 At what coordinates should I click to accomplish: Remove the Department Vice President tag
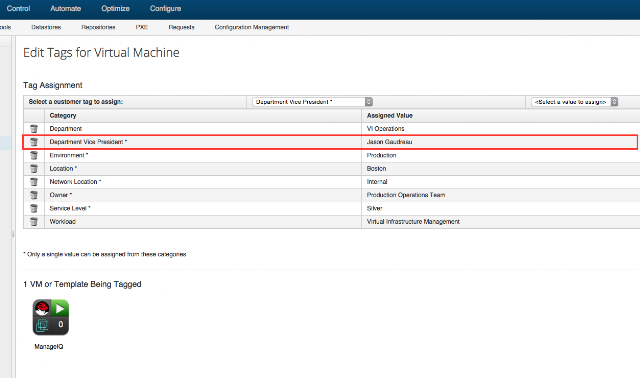(34, 142)
